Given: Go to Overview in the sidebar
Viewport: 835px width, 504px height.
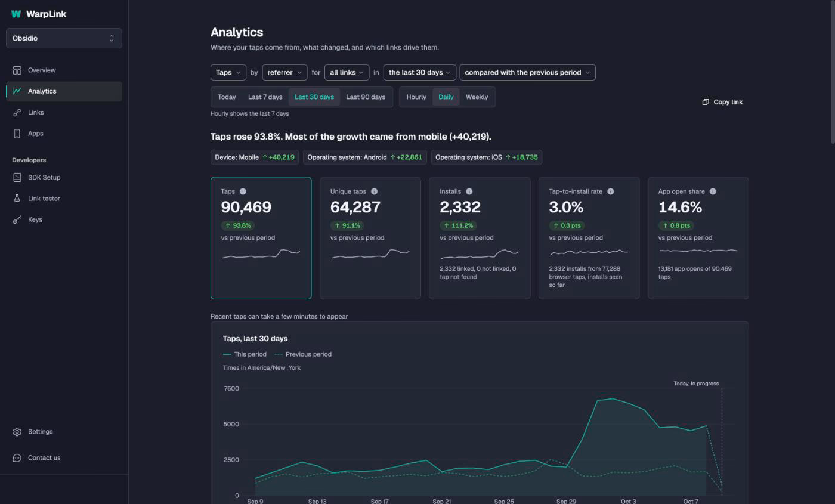Looking at the screenshot, I should [x=64, y=70].
